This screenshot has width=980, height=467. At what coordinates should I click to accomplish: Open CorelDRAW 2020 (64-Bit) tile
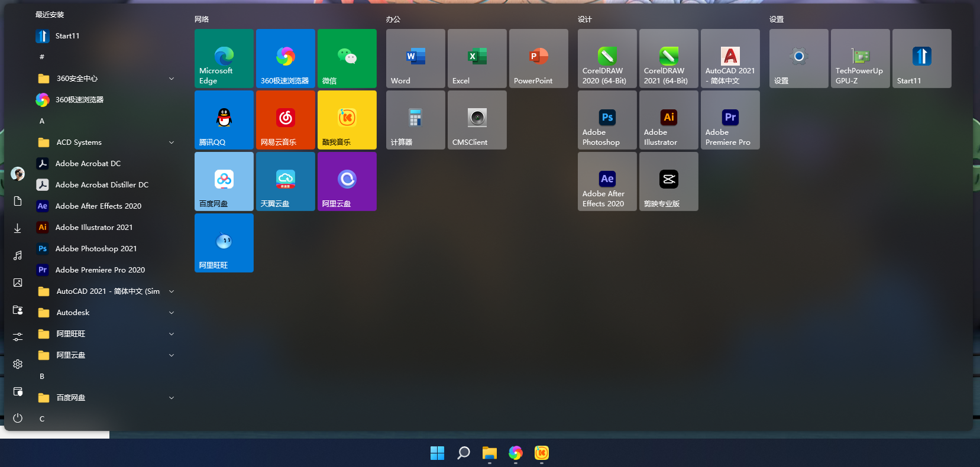coord(607,59)
